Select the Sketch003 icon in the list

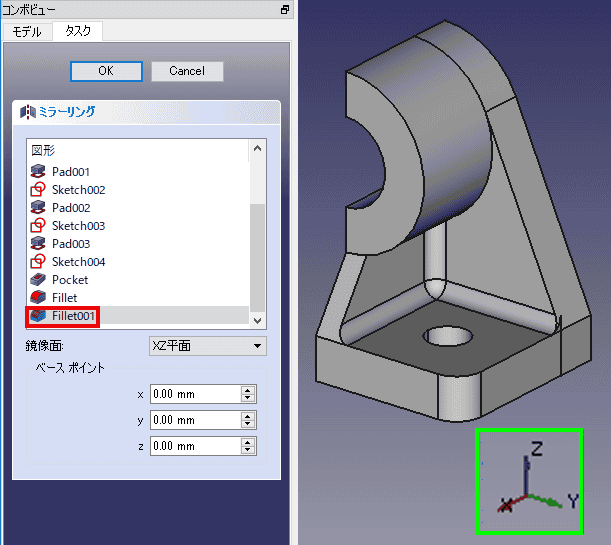point(38,226)
